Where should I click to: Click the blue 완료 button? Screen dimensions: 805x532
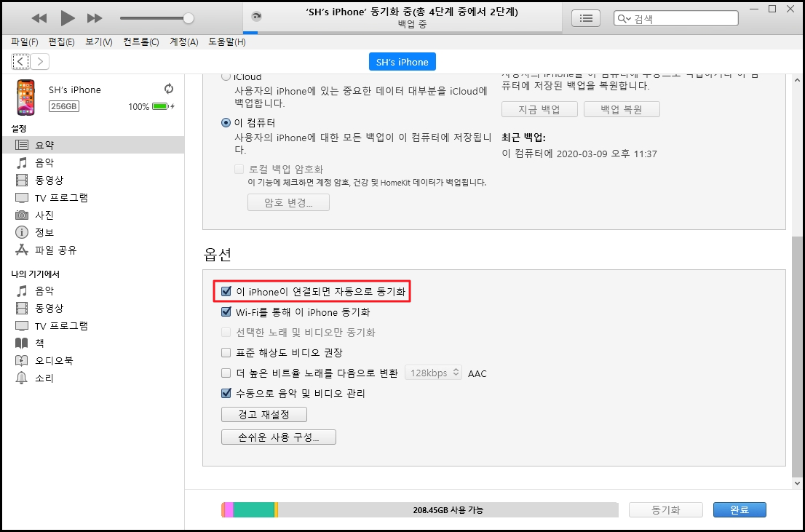click(x=739, y=510)
